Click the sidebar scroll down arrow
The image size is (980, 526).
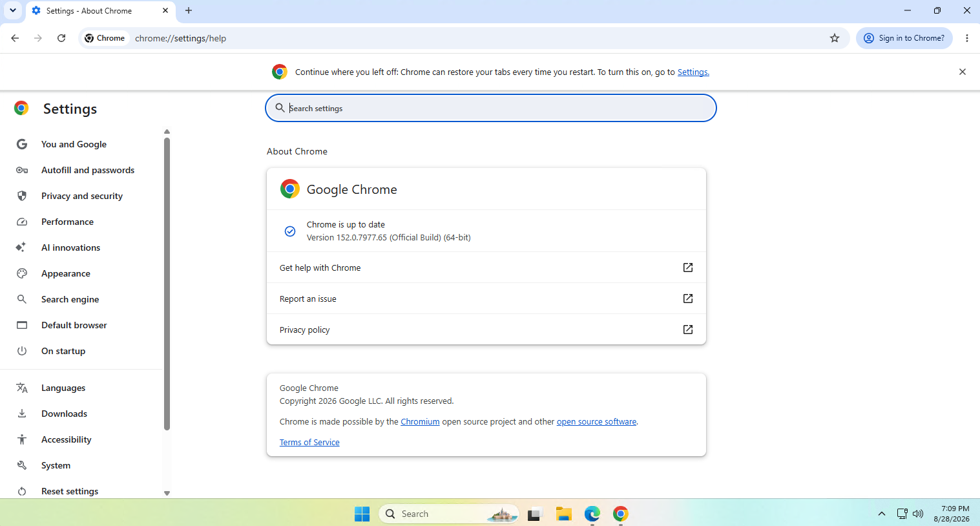[167, 493]
